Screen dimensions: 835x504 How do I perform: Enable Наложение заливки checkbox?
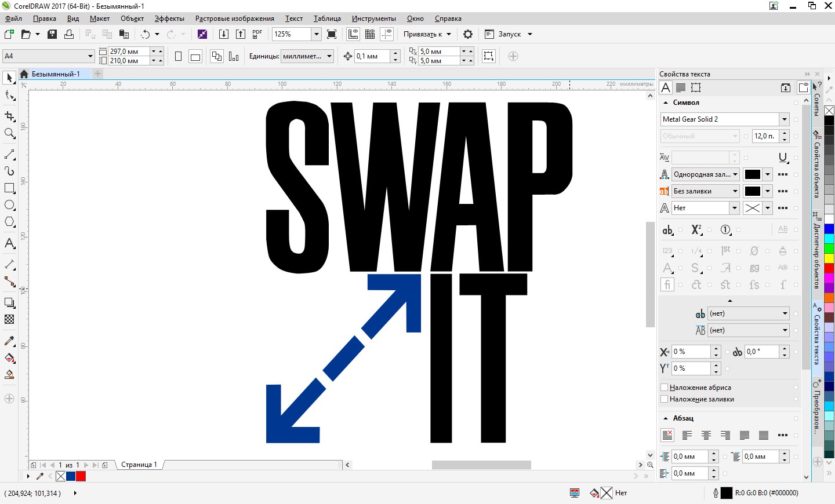click(665, 399)
